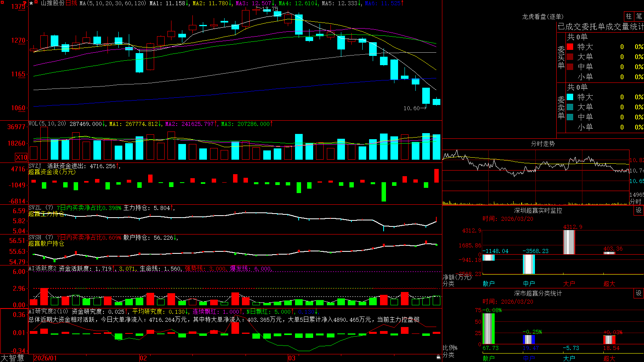
Task: Click the 67.73 散户 ratio value
Action: point(490,348)
